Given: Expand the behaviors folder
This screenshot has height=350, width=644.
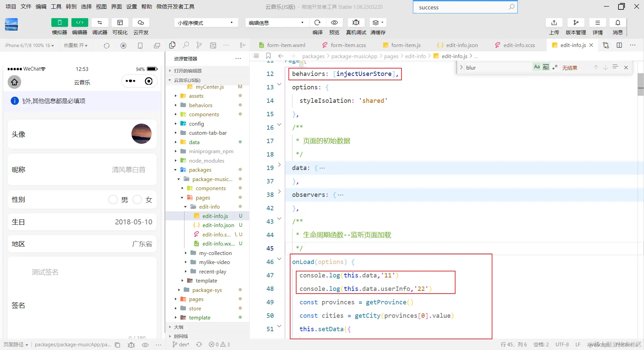Looking at the screenshot, I should click(200, 105).
